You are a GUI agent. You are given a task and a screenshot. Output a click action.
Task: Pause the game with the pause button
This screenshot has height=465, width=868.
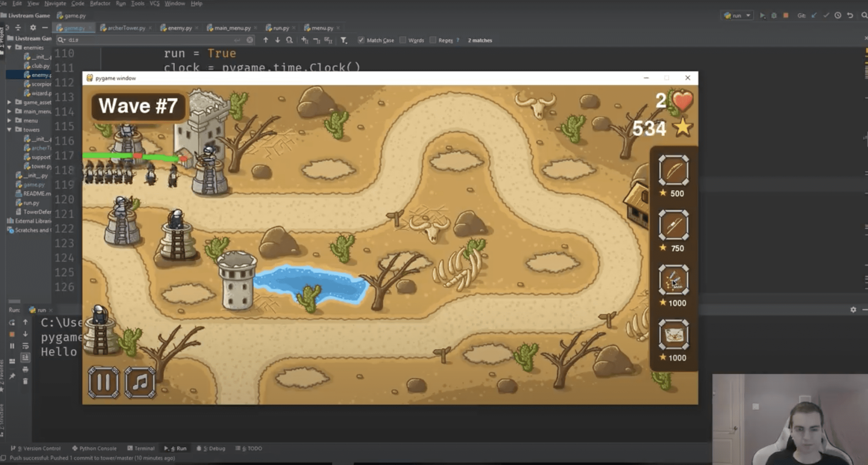point(104,382)
